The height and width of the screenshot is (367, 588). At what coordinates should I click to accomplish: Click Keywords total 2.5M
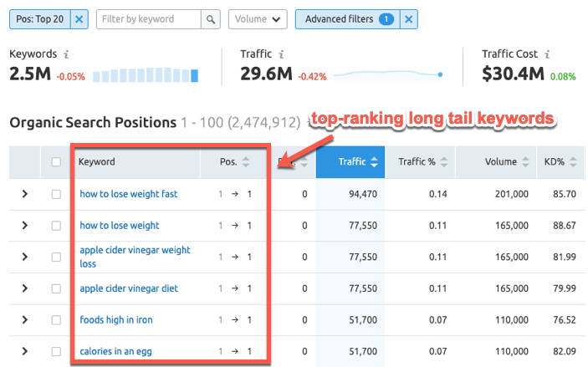pos(30,74)
